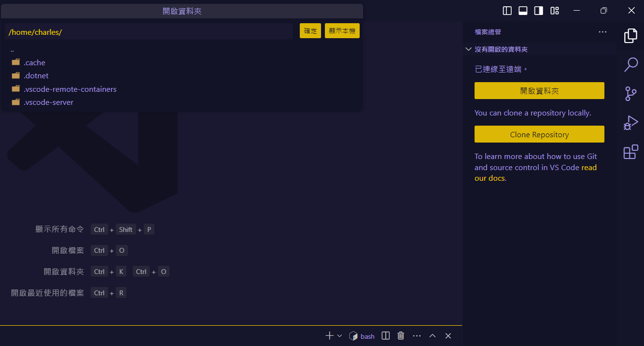Click the Clone Repository button
Screen dimensions: 644x346
coord(539,134)
